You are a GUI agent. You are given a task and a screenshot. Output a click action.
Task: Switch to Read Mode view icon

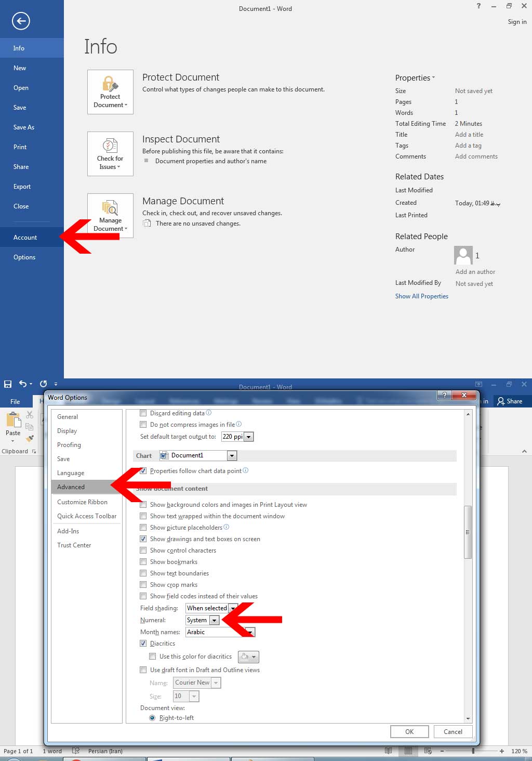coord(388,751)
